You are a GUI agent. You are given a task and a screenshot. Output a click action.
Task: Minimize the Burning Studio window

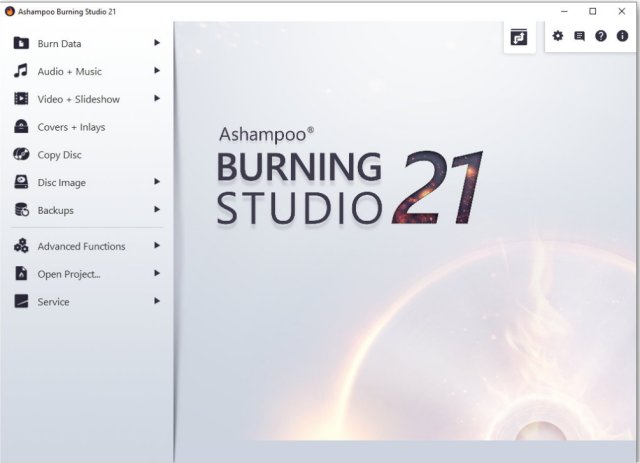coord(564,11)
